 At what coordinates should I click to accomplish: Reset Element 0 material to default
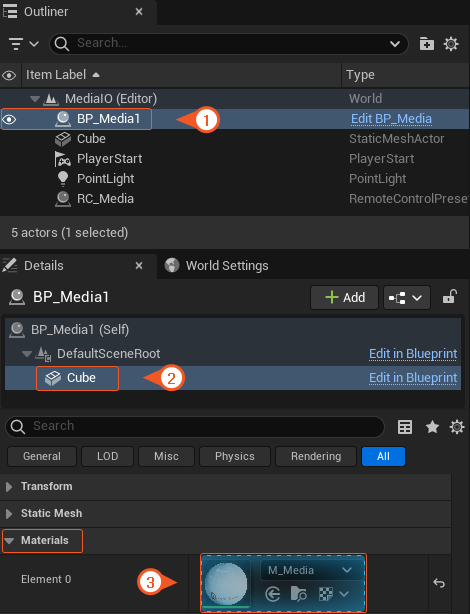click(x=439, y=583)
